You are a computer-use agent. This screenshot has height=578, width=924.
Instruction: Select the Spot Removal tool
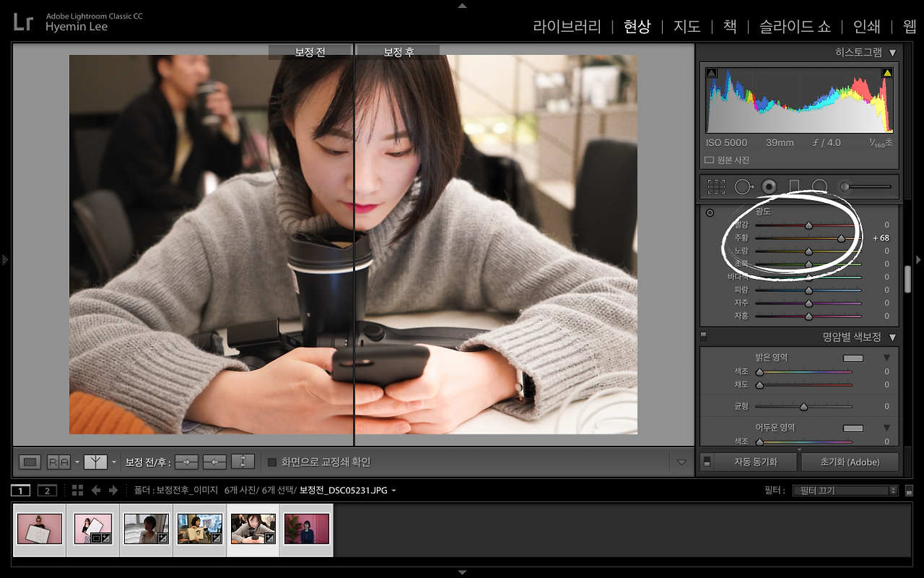[x=744, y=187]
